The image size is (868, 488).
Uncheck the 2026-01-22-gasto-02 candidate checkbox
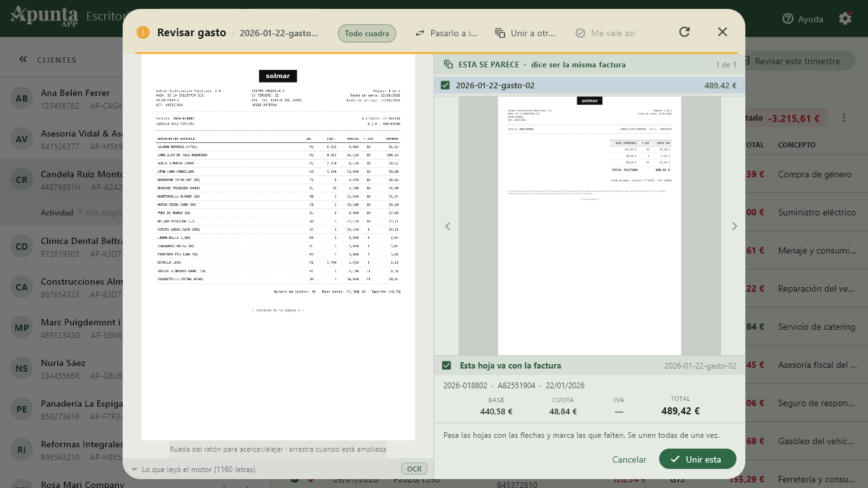(445, 85)
